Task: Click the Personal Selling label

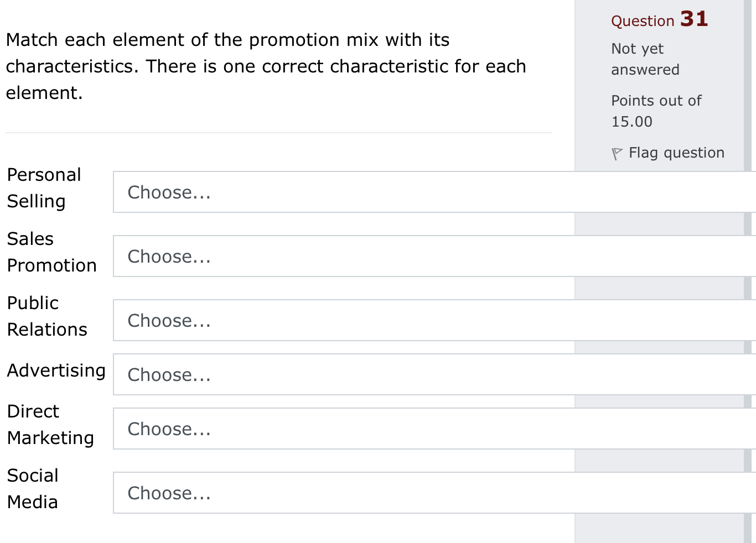Action: [x=44, y=188]
